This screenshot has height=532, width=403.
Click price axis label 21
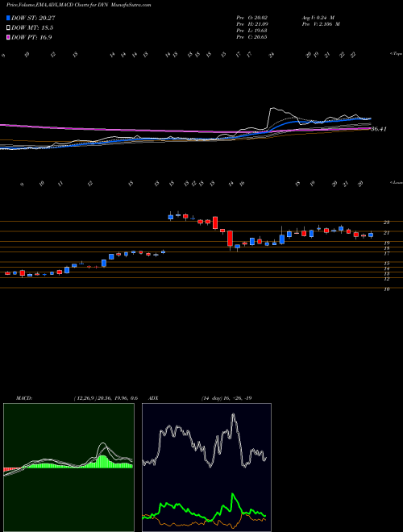tap(386, 233)
